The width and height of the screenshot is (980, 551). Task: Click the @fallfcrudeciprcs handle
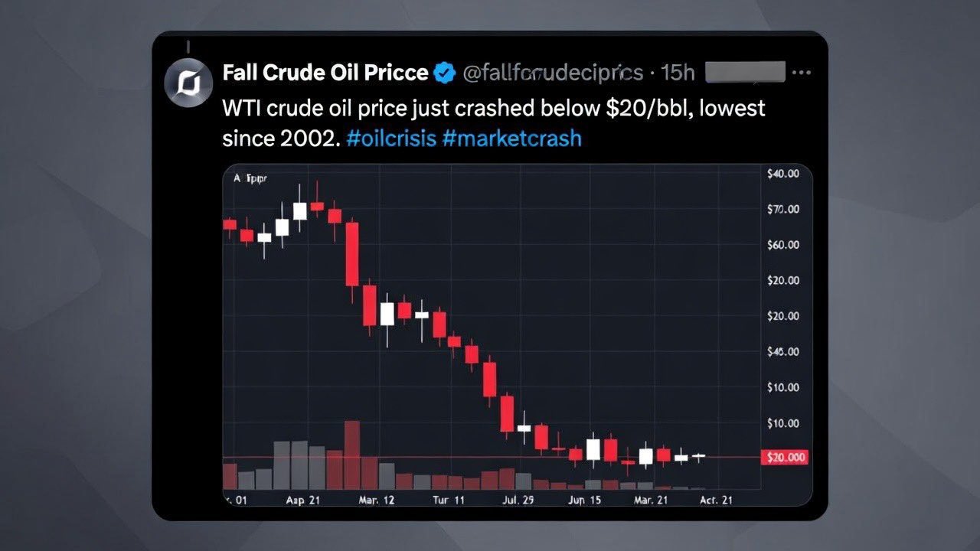553,73
